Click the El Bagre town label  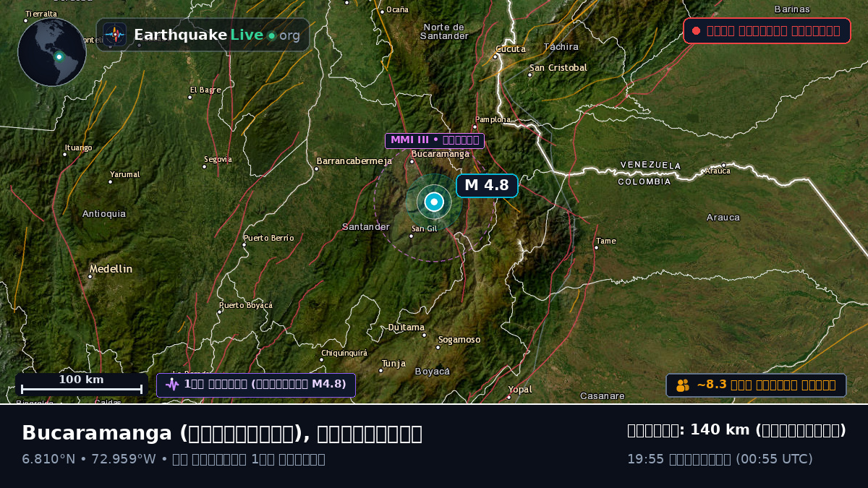coord(205,90)
